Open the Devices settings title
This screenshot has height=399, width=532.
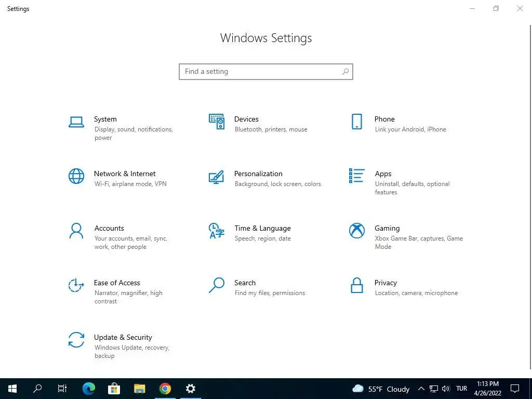coord(246,119)
